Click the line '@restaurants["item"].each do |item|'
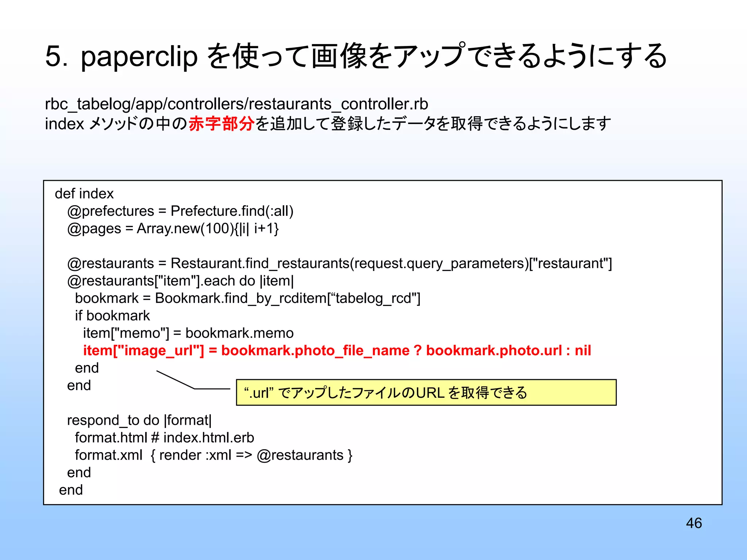Screen dimensions: 747x560 [x=181, y=281]
